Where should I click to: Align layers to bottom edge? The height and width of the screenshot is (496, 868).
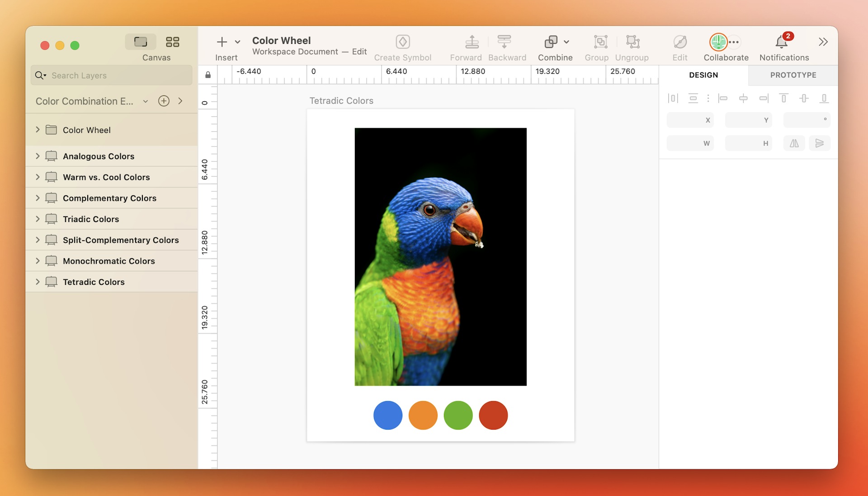(x=824, y=98)
